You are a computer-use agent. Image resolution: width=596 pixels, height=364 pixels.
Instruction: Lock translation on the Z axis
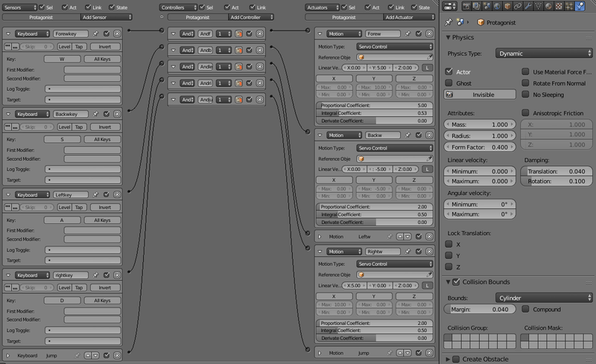coord(449,266)
